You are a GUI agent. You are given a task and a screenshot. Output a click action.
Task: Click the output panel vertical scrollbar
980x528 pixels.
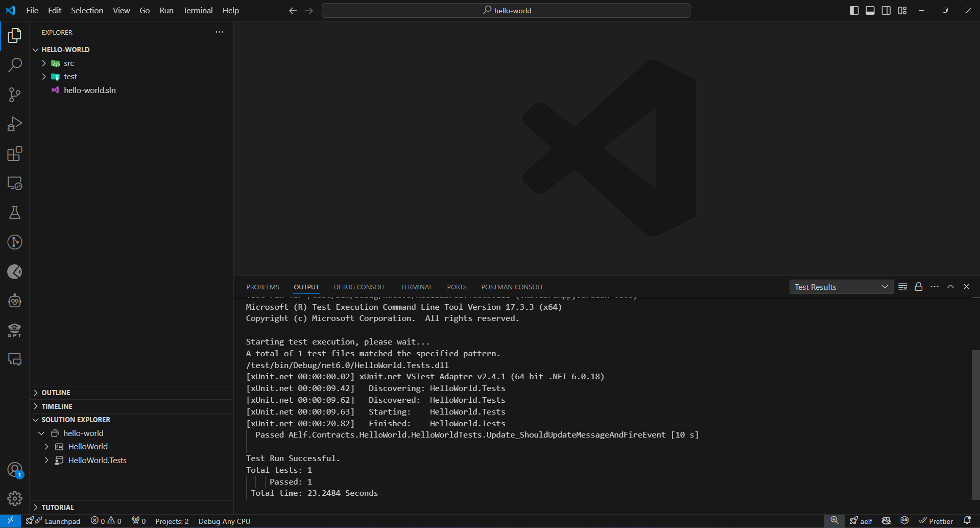(x=975, y=425)
